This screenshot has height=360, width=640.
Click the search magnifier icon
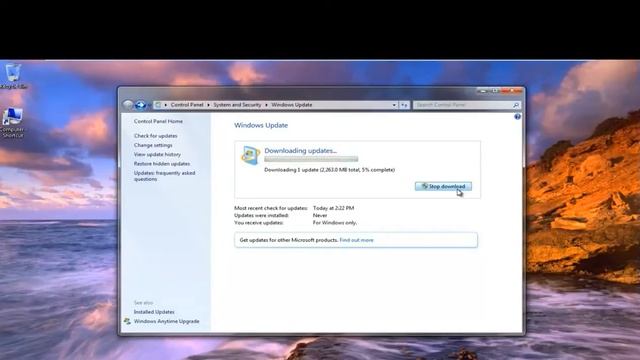coord(516,105)
